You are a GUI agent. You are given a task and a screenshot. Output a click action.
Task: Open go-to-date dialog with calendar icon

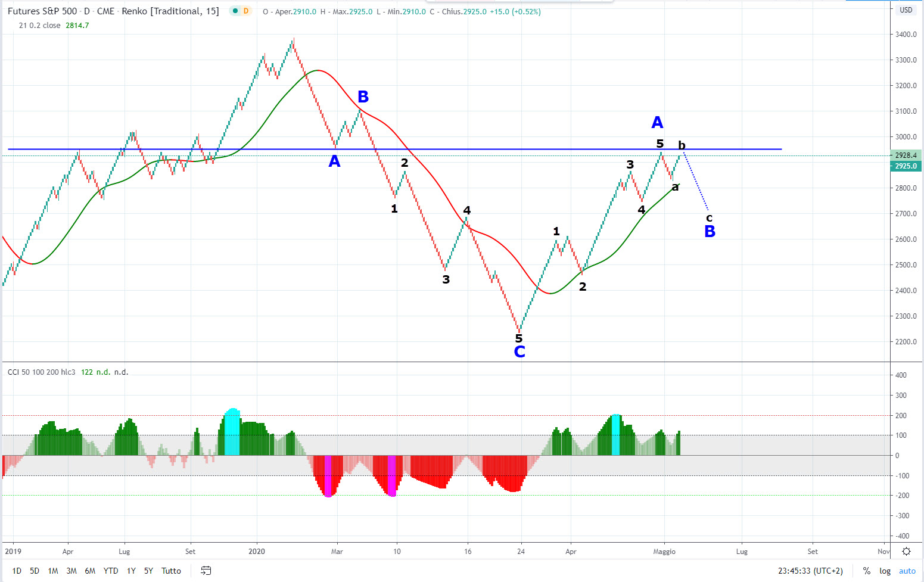tap(206, 571)
